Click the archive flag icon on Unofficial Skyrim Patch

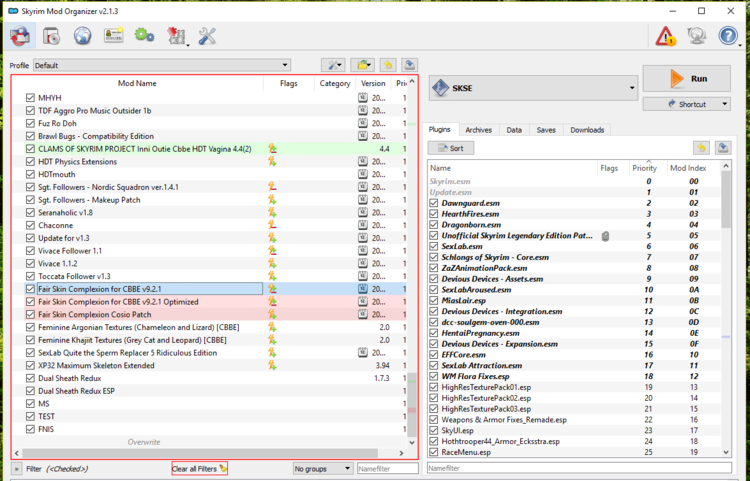605,236
